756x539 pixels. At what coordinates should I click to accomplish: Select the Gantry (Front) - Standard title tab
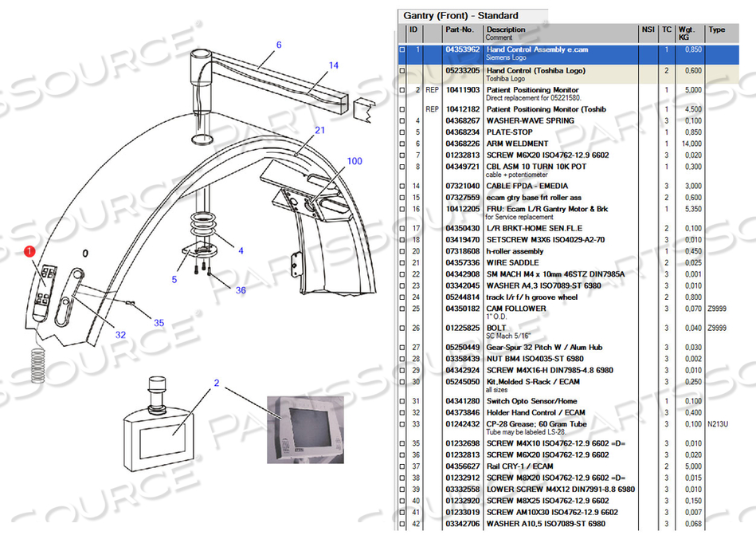tap(460, 15)
